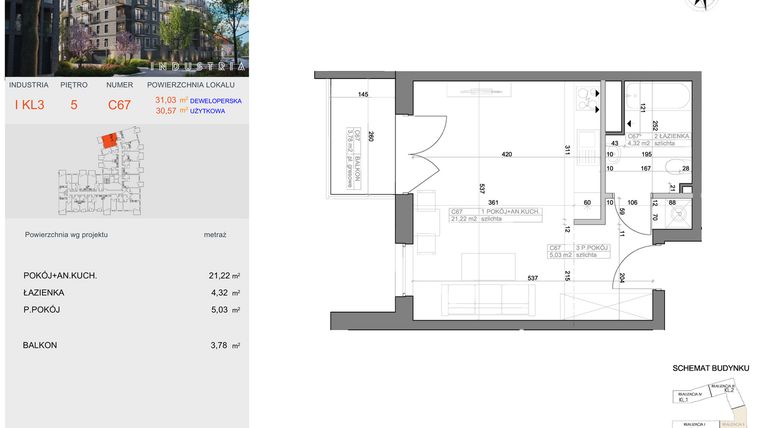The image size is (760, 428).
Task: Click the 361 horizontal dimension
Action: click(x=493, y=203)
